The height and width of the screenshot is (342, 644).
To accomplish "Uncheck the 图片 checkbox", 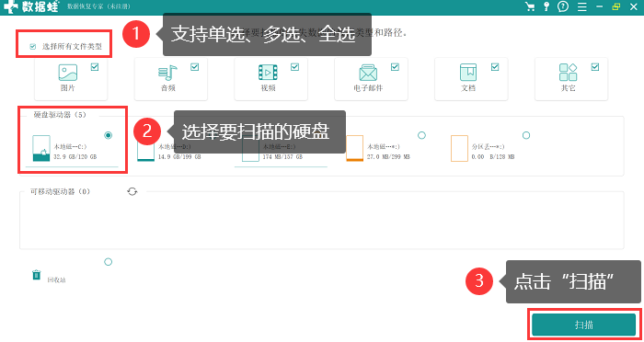I will (x=95, y=67).
